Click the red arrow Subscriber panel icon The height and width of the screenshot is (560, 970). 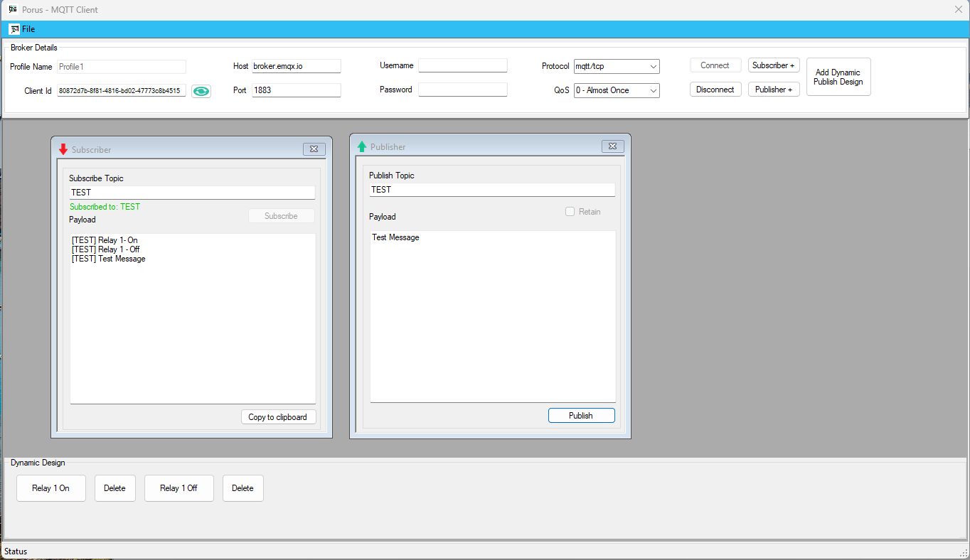coord(63,149)
